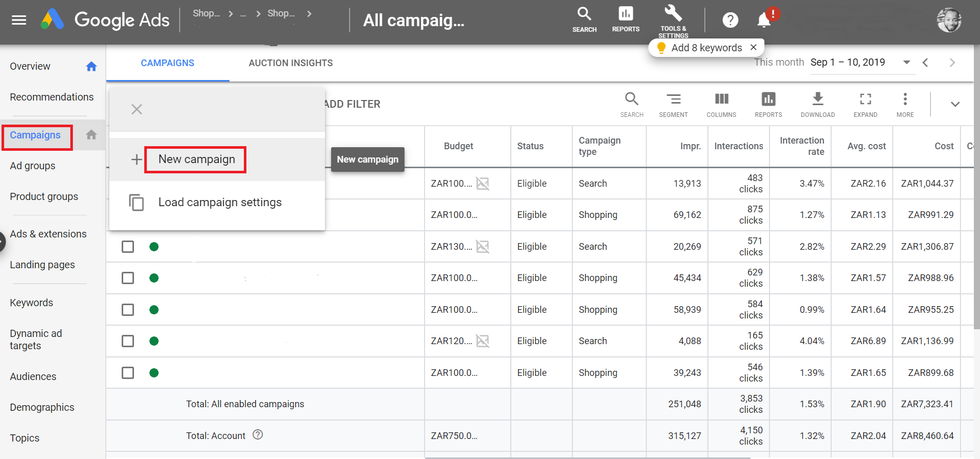Open the Reports icon in header
The image size is (980, 459).
[626, 19]
